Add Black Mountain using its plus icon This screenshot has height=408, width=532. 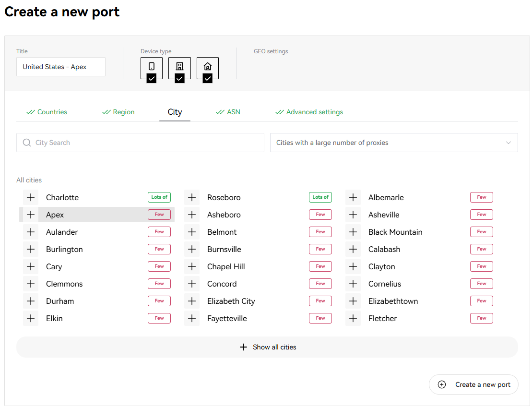tap(353, 232)
